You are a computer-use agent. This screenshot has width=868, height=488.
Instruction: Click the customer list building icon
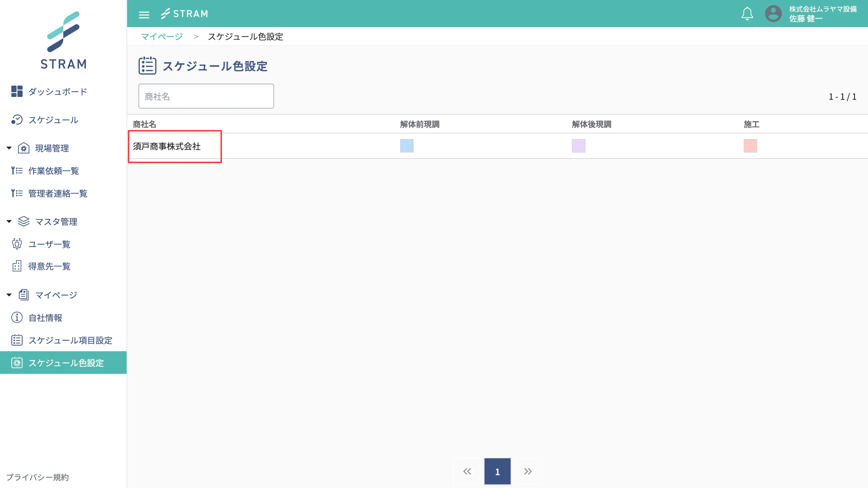[16, 266]
